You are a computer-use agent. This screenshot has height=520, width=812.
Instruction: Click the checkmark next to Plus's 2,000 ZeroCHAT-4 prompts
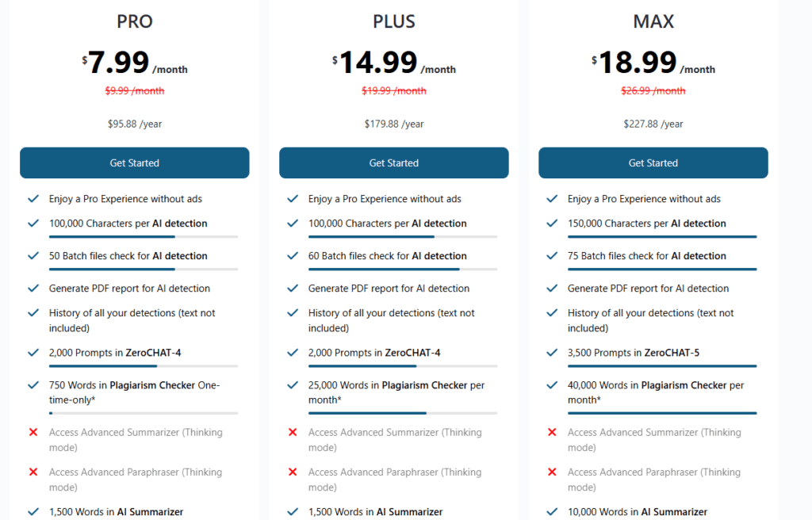pos(292,352)
